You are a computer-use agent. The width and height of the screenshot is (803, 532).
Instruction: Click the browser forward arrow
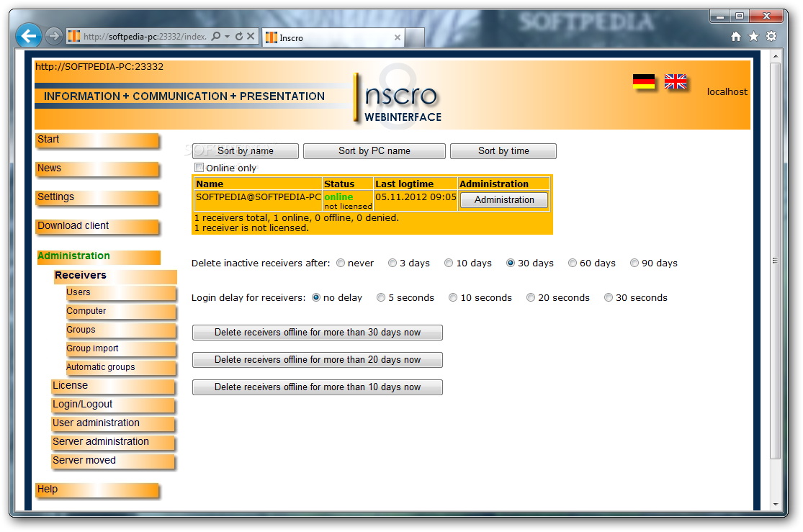(53, 36)
